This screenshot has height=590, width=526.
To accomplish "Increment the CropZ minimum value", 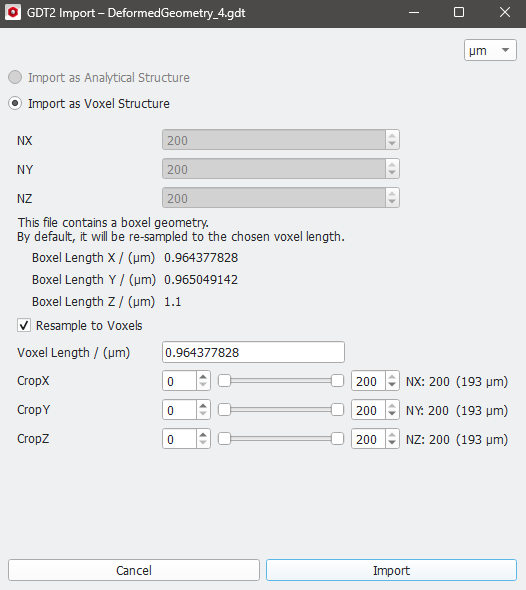I will [203, 434].
